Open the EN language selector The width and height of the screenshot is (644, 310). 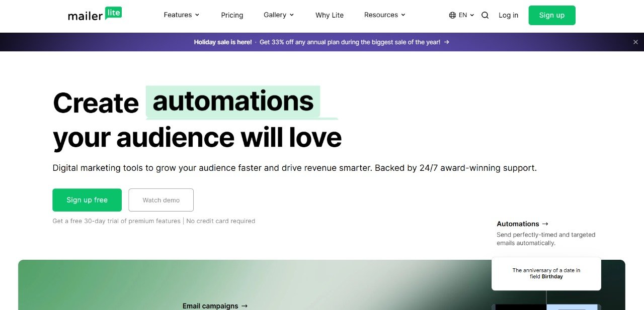tap(461, 15)
